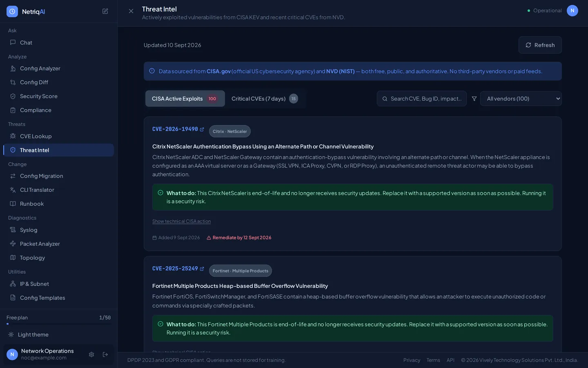Click the Chat speech bubble icon

(x=13, y=42)
